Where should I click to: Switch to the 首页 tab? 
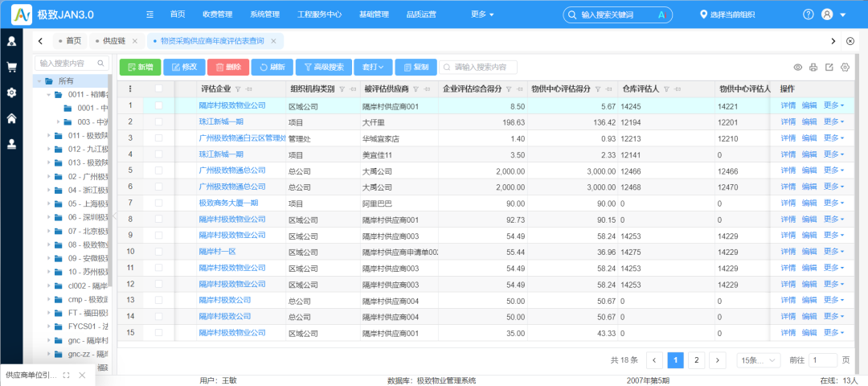[x=70, y=41]
